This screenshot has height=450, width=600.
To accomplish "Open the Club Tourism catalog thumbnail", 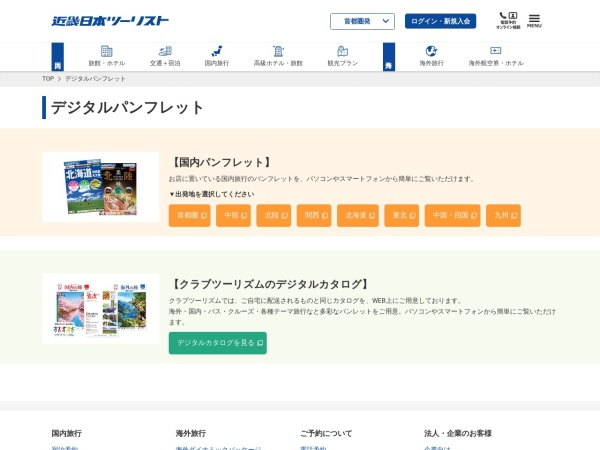I will pyautogui.click(x=101, y=309).
